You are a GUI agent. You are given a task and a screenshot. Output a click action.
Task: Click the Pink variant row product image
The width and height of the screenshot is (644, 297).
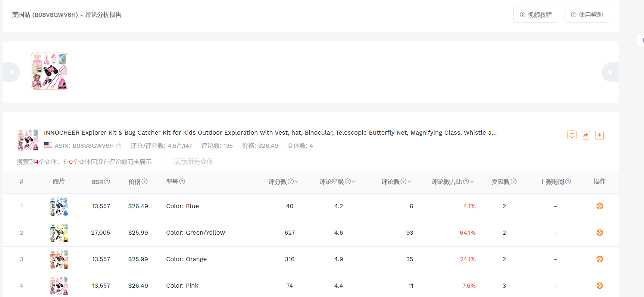pyautogui.click(x=59, y=286)
